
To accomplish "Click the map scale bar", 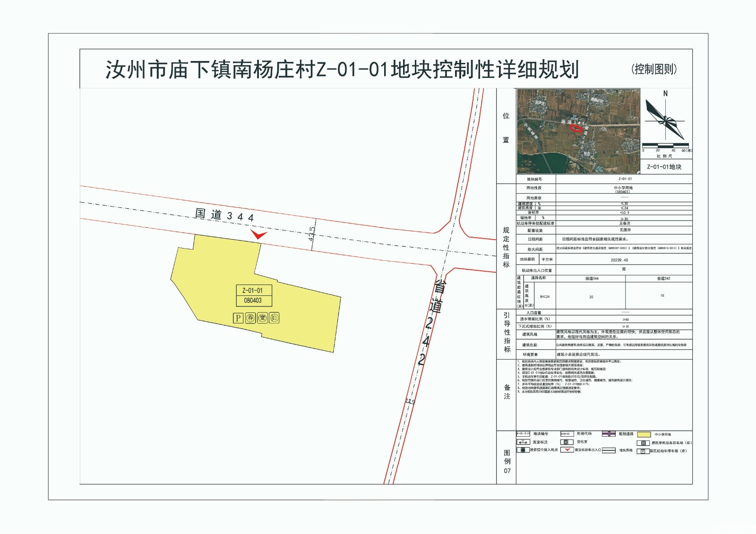I will click(x=666, y=145).
